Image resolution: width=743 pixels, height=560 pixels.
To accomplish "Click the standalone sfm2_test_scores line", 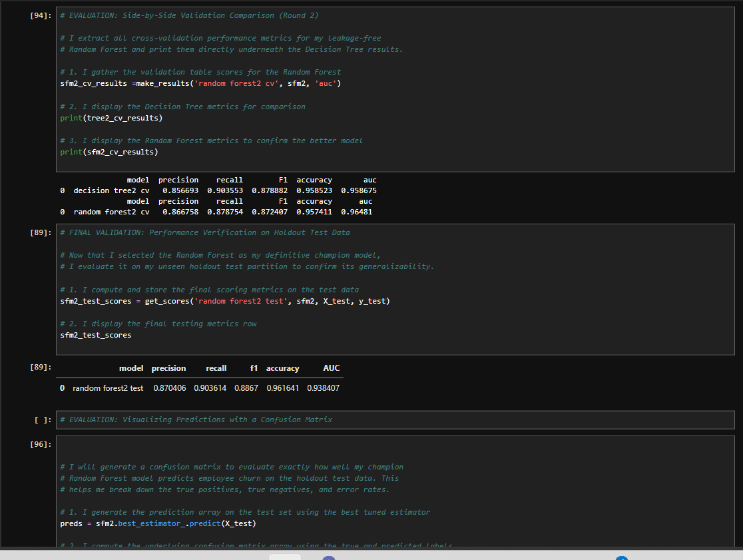I will point(96,336).
